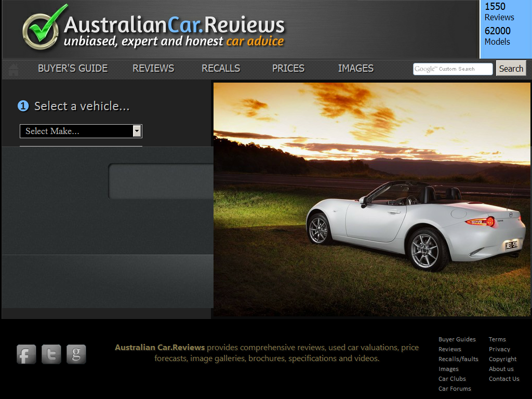Image resolution: width=532 pixels, height=399 pixels.
Task: Visit the Car Clubs footer link
Action: click(453, 379)
